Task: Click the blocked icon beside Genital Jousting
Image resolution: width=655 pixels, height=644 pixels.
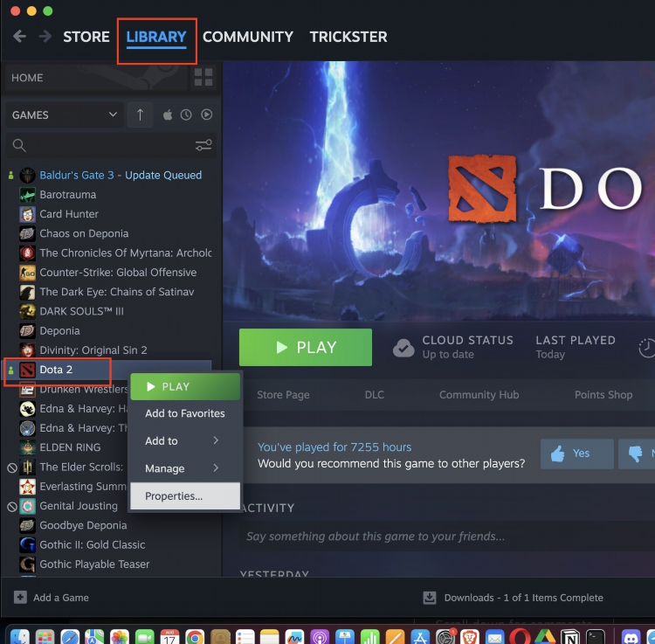Action: (x=12, y=507)
